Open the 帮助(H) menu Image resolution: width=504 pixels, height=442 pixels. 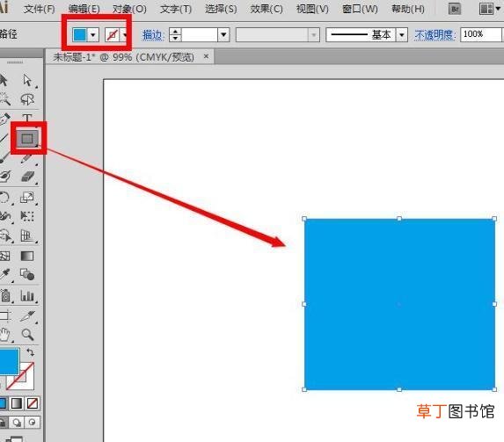pyautogui.click(x=408, y=9)
